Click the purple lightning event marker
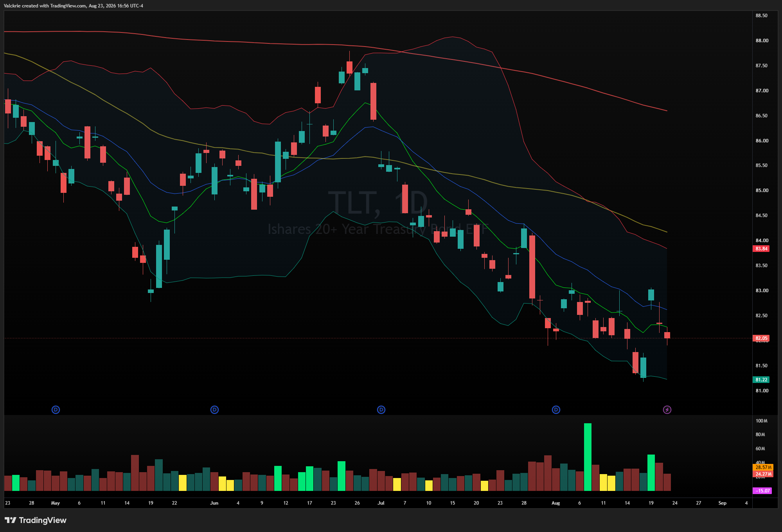 coord(667,410)
